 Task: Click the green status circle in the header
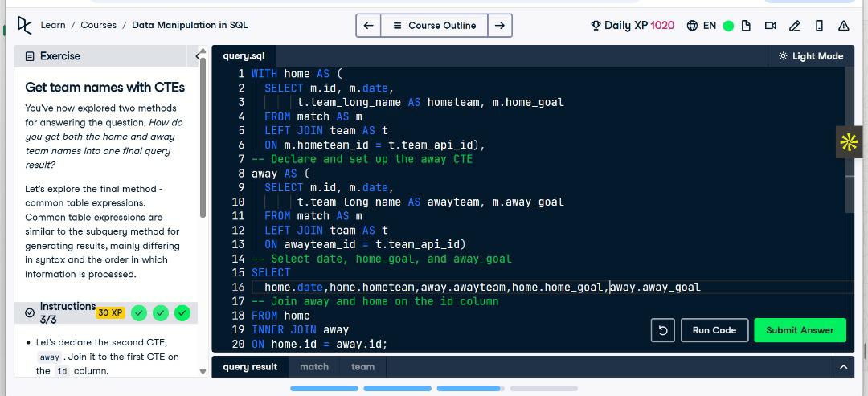click(728, 26)
